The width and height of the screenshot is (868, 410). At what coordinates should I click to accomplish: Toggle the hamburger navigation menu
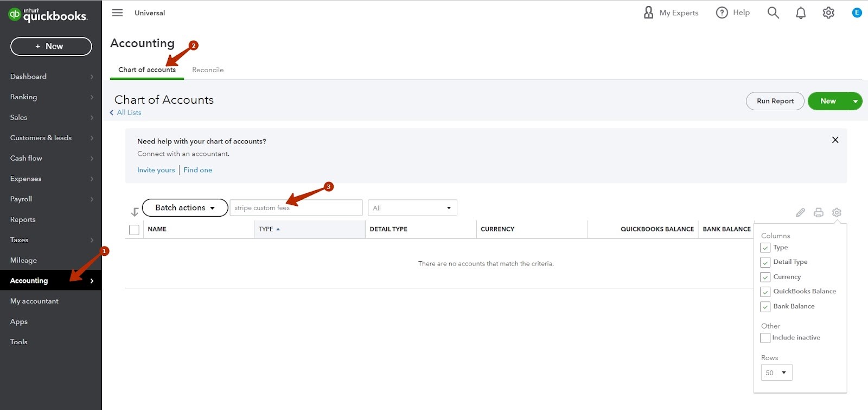pos(117,12)
